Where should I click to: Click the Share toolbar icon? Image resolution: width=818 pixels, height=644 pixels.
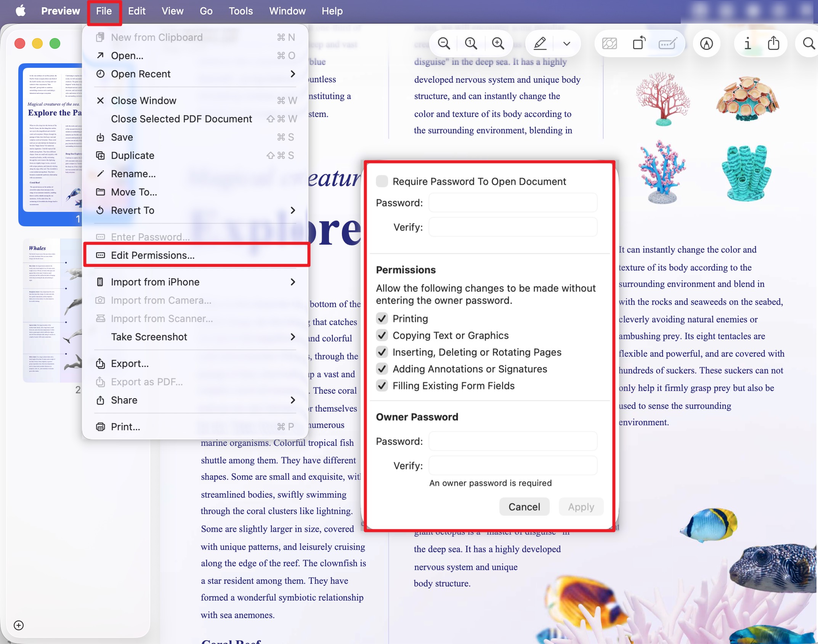click(773, 43)
